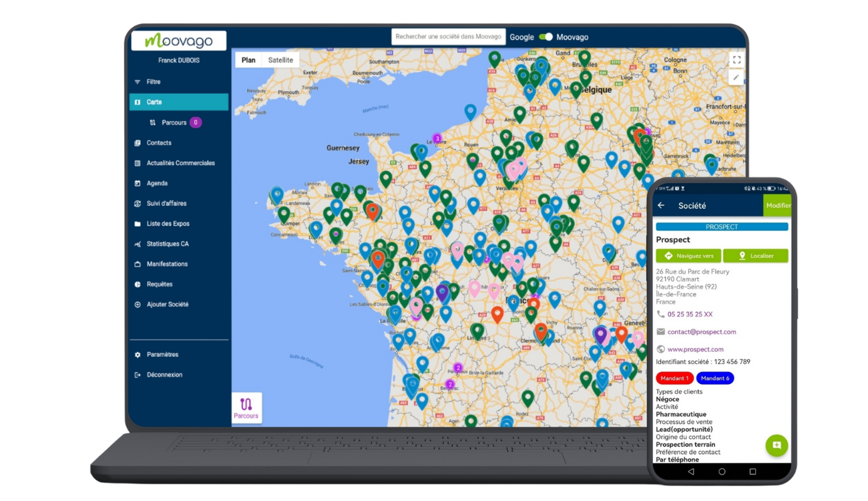Click the purple cluster marker labeled 3
Viewport: 868px width, 501px height.
coord(437,138)
